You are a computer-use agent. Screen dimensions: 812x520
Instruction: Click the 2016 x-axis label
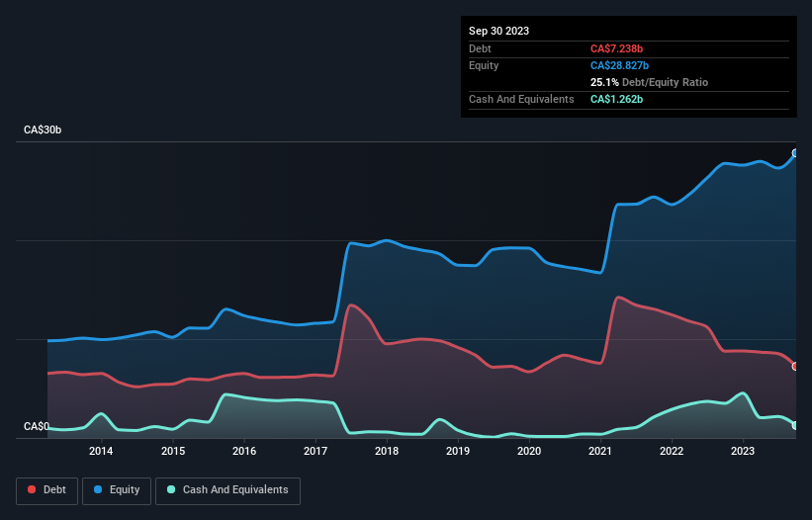click(244, 451)
